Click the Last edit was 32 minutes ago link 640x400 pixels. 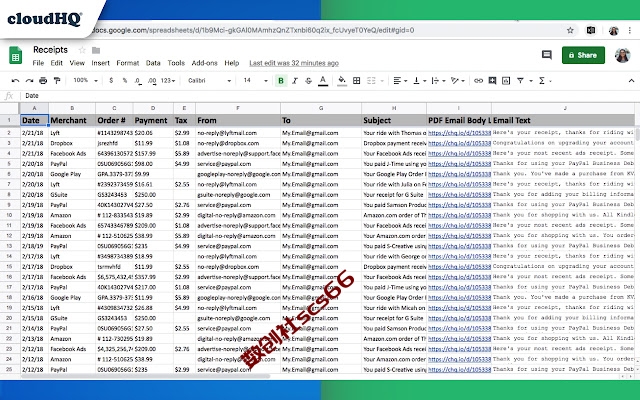coord(294,63)
